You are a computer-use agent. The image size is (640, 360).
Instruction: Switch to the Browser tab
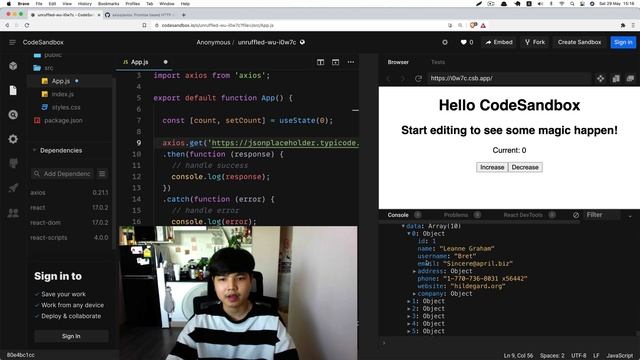pyautogui.click(x=398, y=62)
